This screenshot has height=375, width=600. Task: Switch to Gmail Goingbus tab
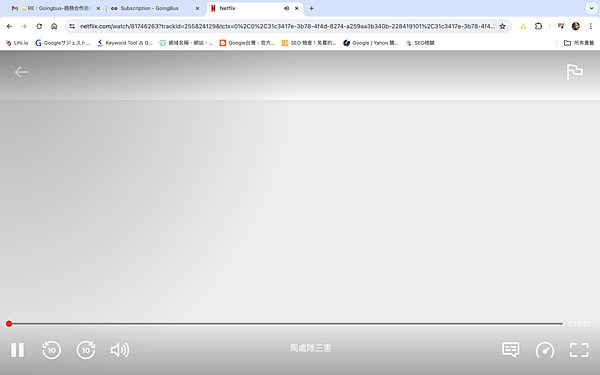coord(55,8)
